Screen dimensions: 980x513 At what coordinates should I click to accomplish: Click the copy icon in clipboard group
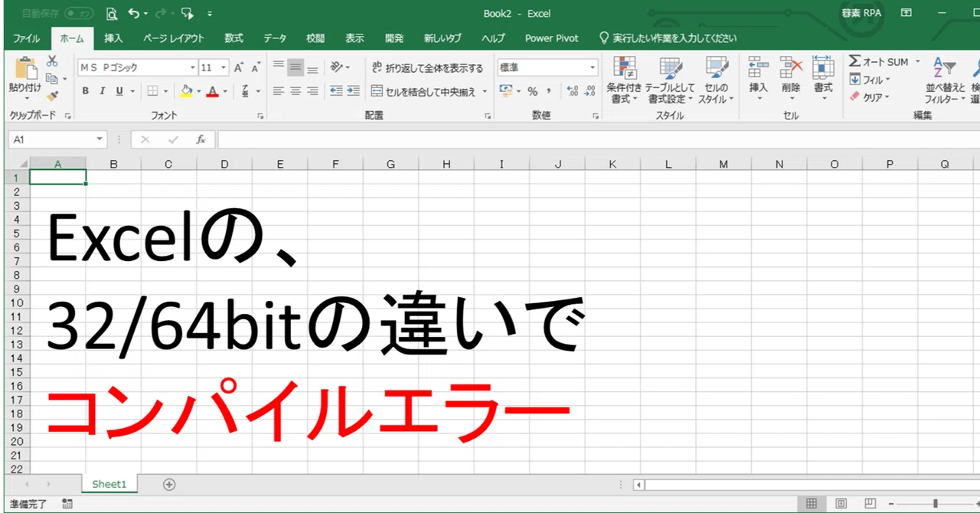click(x=52, y=79)
